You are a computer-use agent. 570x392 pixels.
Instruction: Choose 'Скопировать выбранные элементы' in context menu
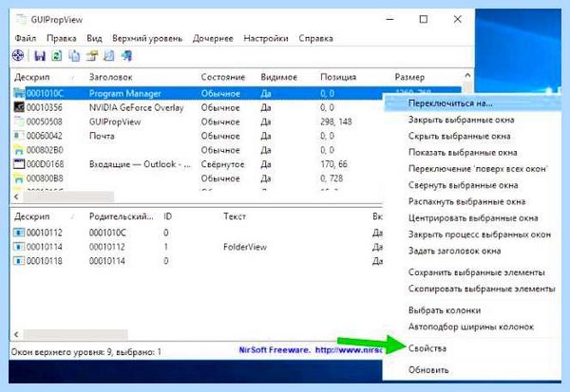[472, 289]
